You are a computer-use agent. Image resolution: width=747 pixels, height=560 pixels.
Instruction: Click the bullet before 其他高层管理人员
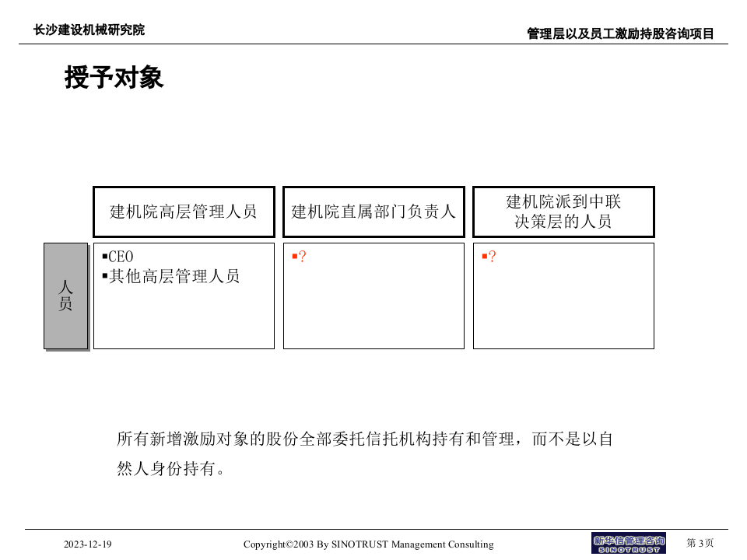point(103,275)
